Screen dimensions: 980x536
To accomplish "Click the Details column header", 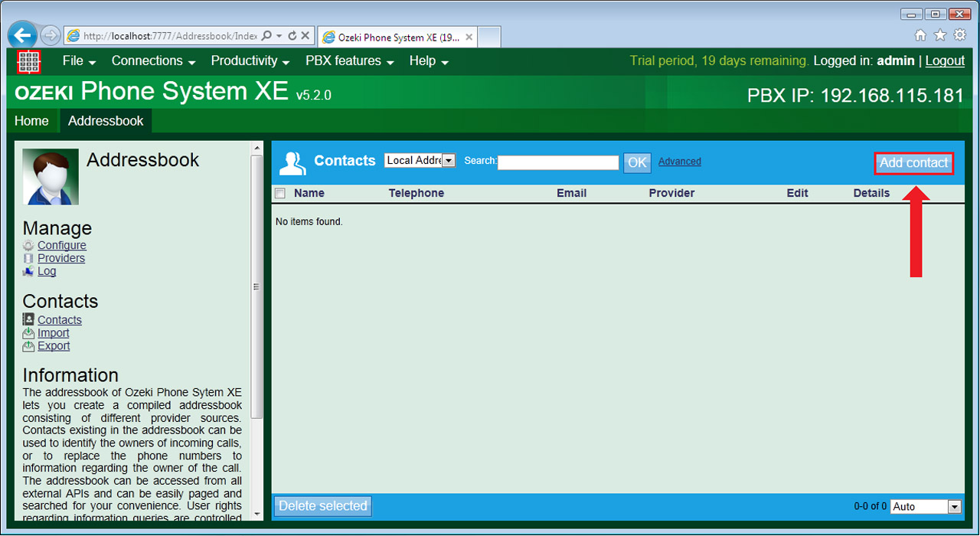I will (x=872, y=194).
